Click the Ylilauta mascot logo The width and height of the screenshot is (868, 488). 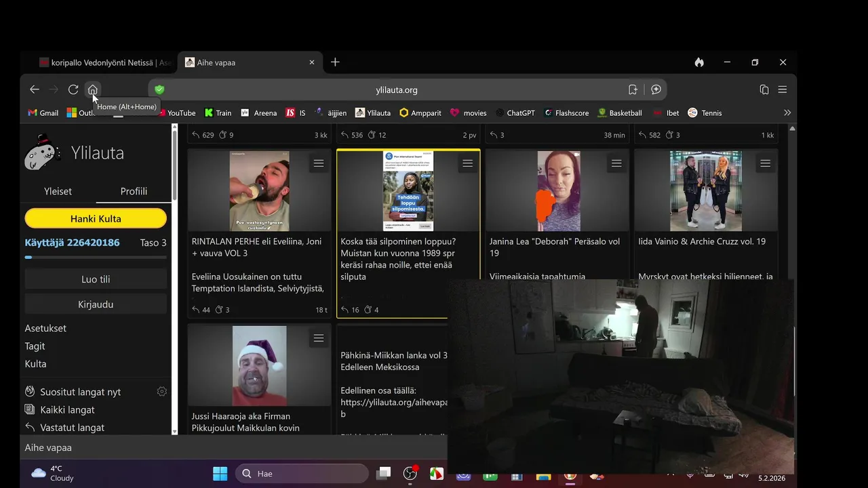tap(43, 152)
